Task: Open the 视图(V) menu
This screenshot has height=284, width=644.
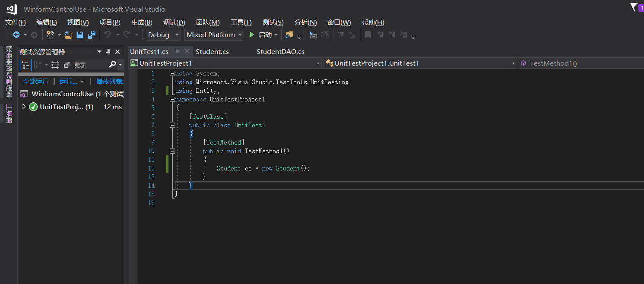Action: 78,22
